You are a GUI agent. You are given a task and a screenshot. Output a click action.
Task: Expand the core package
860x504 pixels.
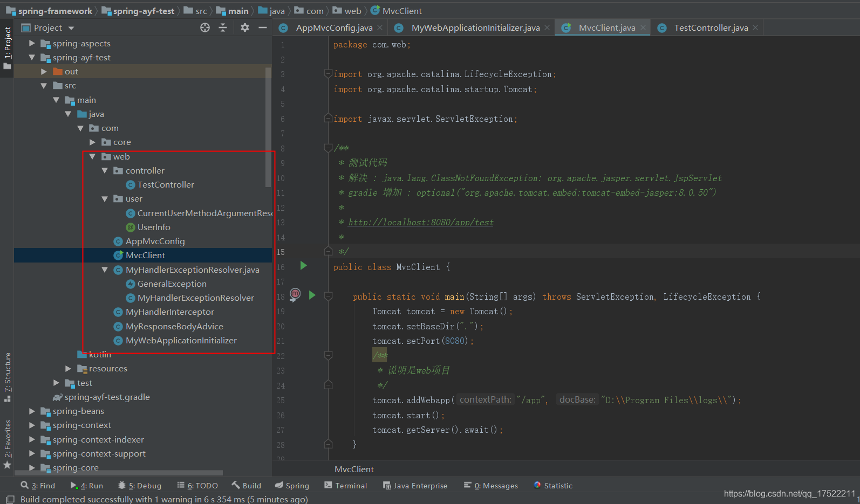coord(92,142)
